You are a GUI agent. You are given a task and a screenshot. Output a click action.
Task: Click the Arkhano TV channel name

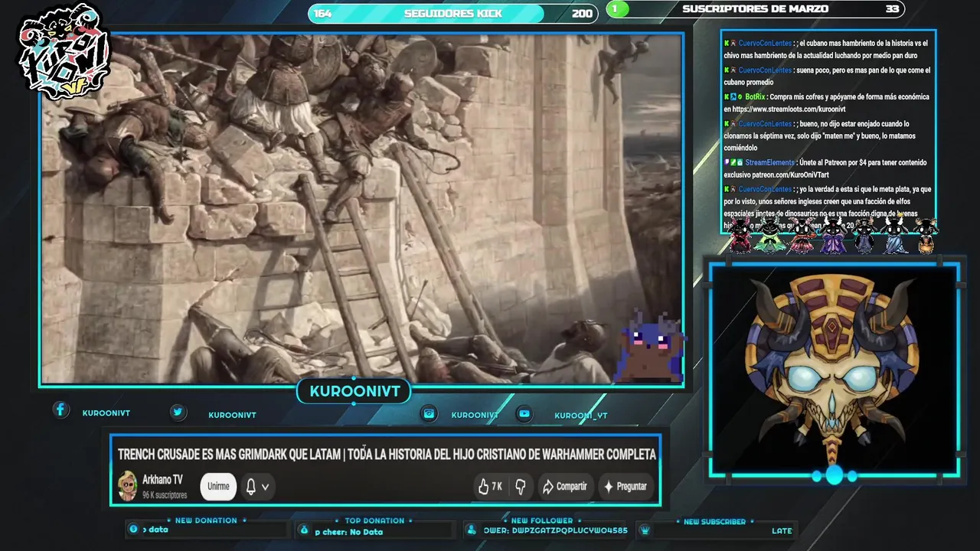pyautogui.click(x=162, y=480)
